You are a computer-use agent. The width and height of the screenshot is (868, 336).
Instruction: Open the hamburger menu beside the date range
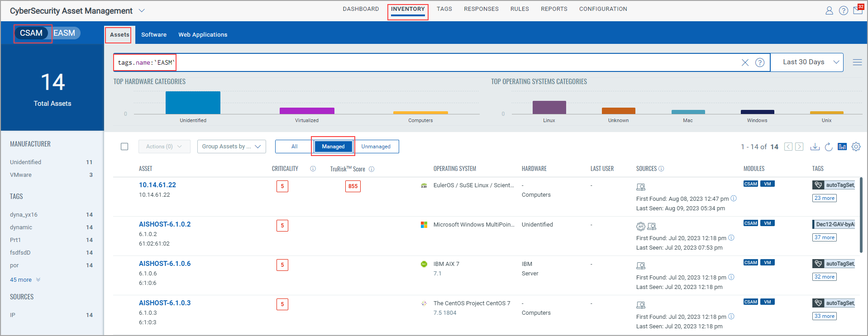click(857, 62)
